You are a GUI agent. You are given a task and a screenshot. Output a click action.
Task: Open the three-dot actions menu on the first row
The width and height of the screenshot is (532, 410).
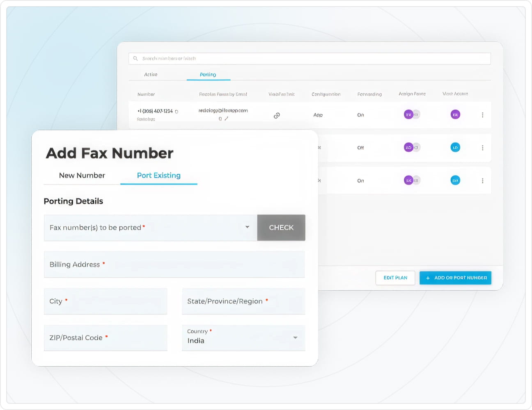(483, 115)
